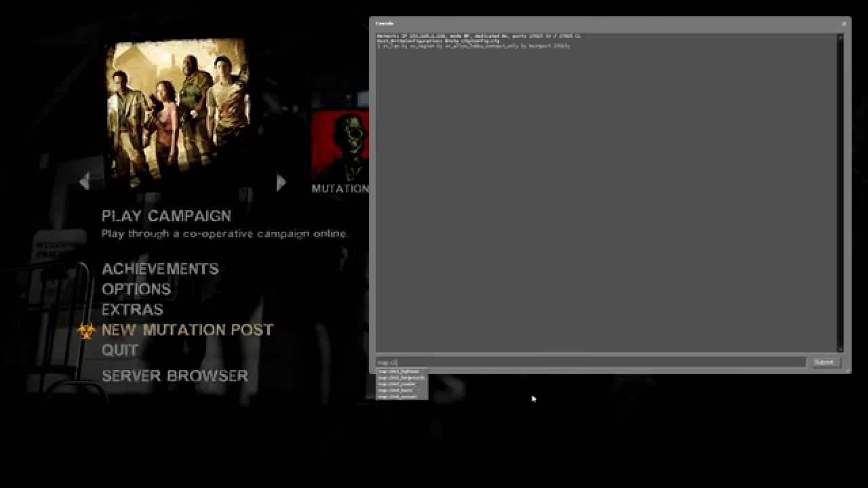
Task: Open the Options menu
Action: point(136,289)
